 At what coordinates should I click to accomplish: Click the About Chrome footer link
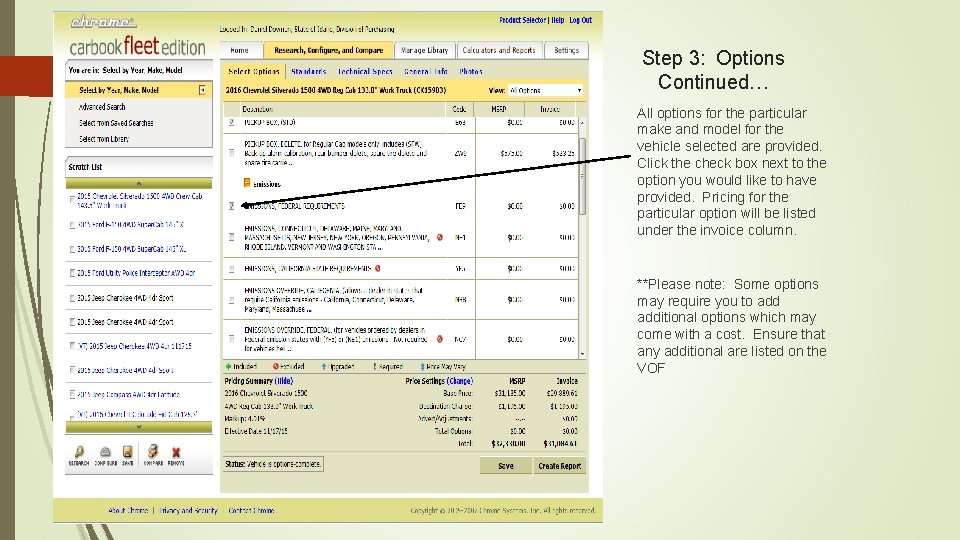pyautogui.click(x=128, y=511)
